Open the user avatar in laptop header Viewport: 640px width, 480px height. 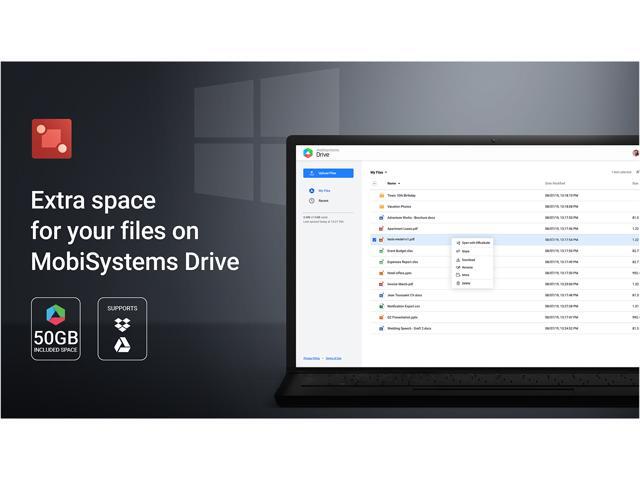tap(636, 153)
